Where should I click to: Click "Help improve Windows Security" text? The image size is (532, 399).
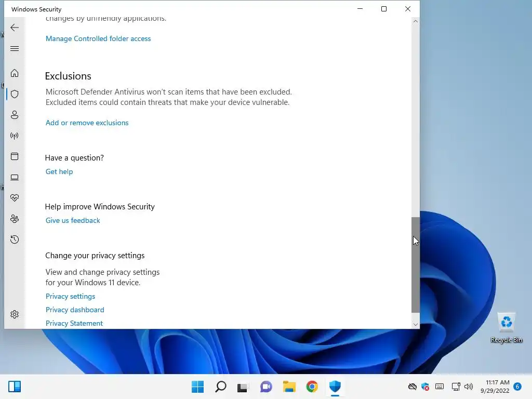coord(100,207)
